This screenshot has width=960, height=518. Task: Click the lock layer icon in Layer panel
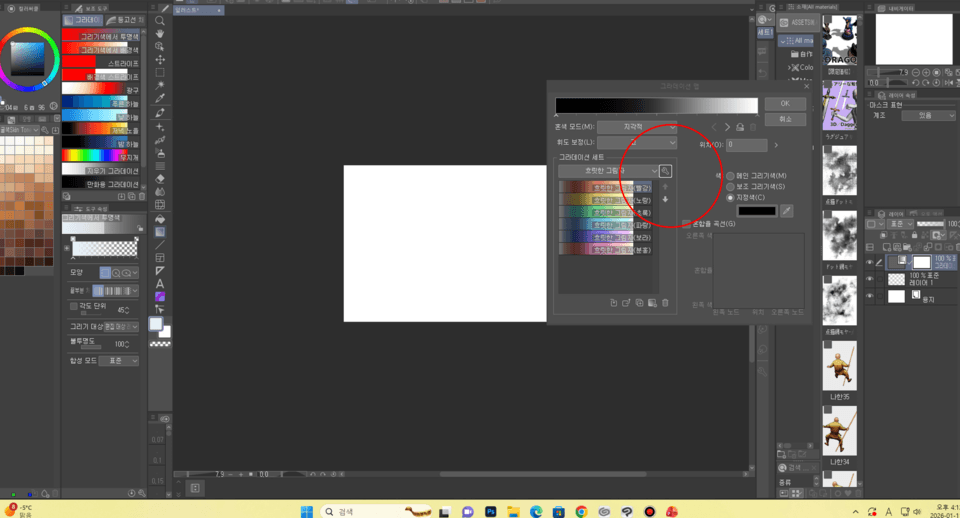pyautogui.click(x=914, y=235)
